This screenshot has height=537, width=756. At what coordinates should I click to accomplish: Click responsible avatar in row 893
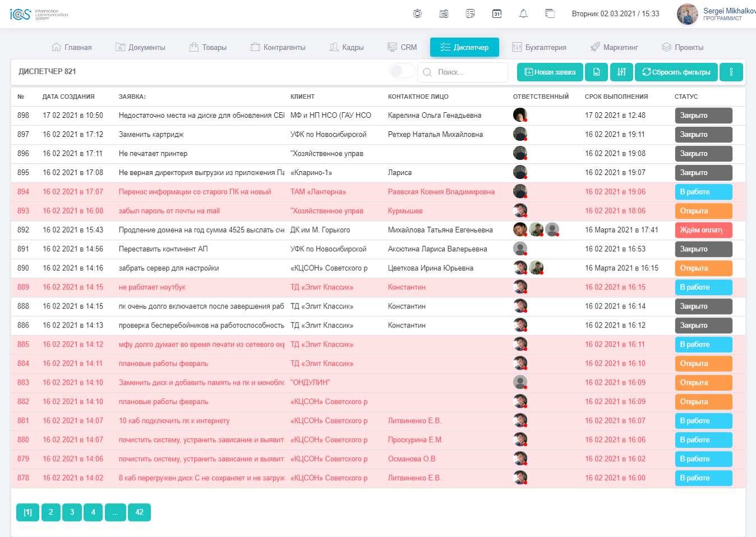coord(520,210)
